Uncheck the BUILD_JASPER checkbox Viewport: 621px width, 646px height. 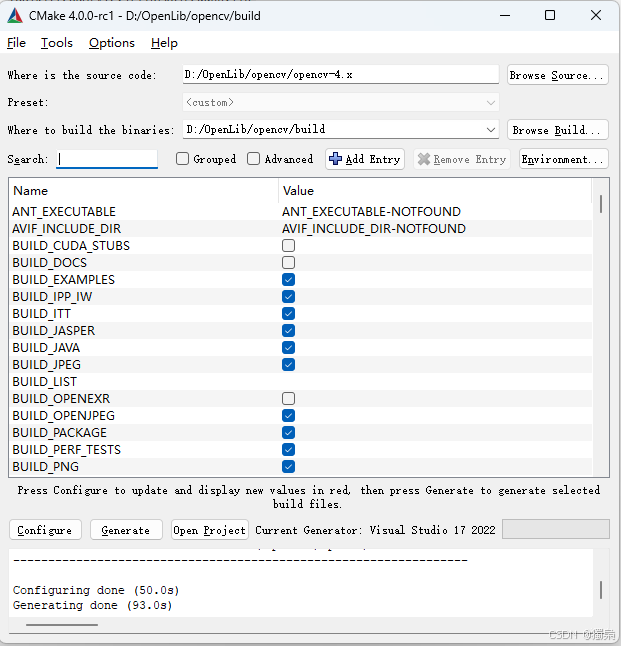pyautogui.click(x=288, y=330)
